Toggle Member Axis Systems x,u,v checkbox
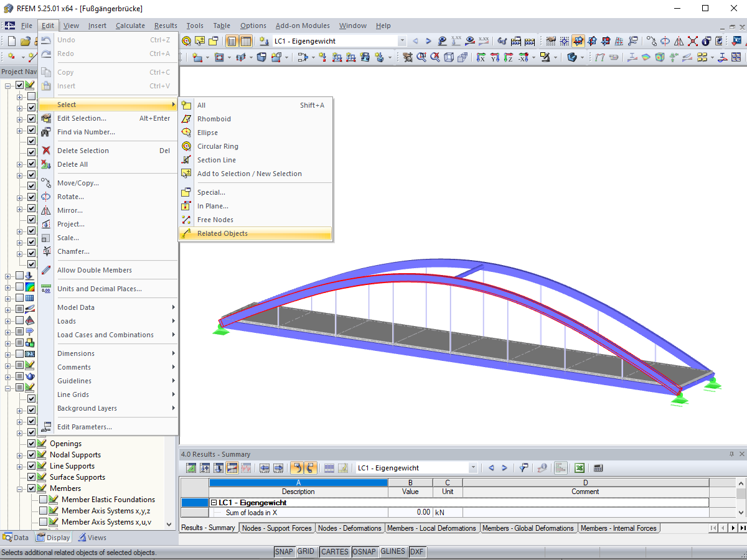747x560 pixels. [43, 522]
